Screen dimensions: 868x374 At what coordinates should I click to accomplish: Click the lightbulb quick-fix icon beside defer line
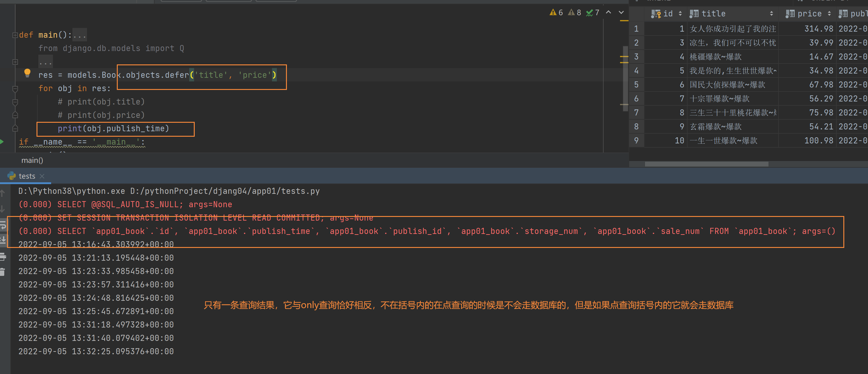pyautogui.click(x=27, y=73)
